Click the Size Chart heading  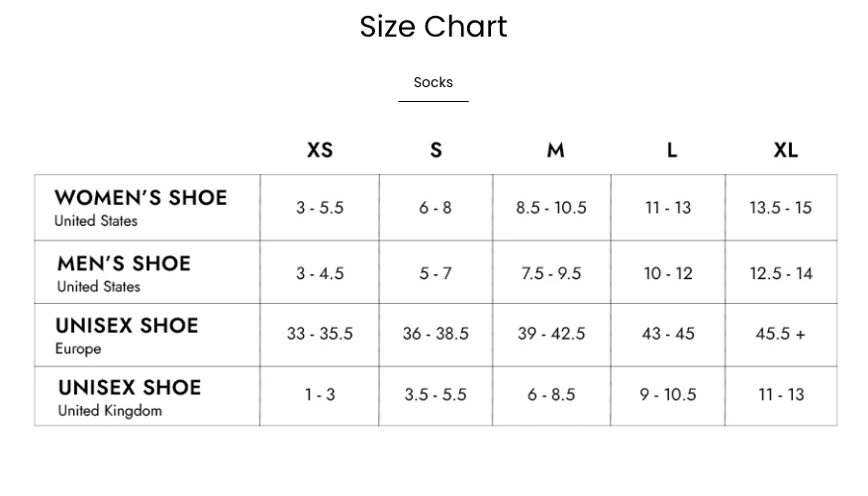point(434,27)
